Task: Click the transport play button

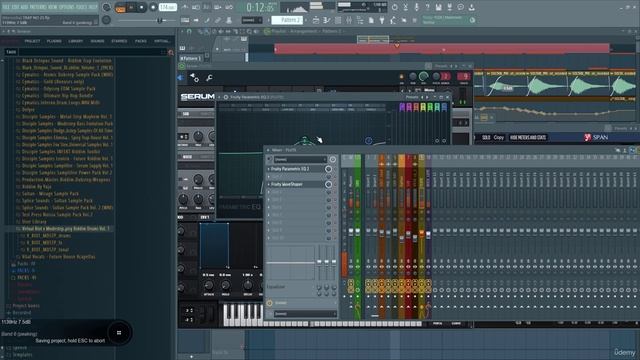Action: tap(131, 7)
